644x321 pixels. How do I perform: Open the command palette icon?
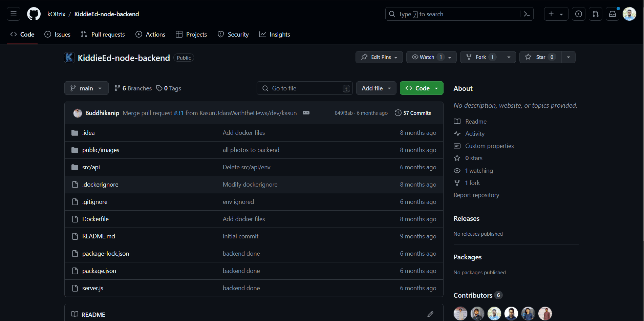(527, 14)
